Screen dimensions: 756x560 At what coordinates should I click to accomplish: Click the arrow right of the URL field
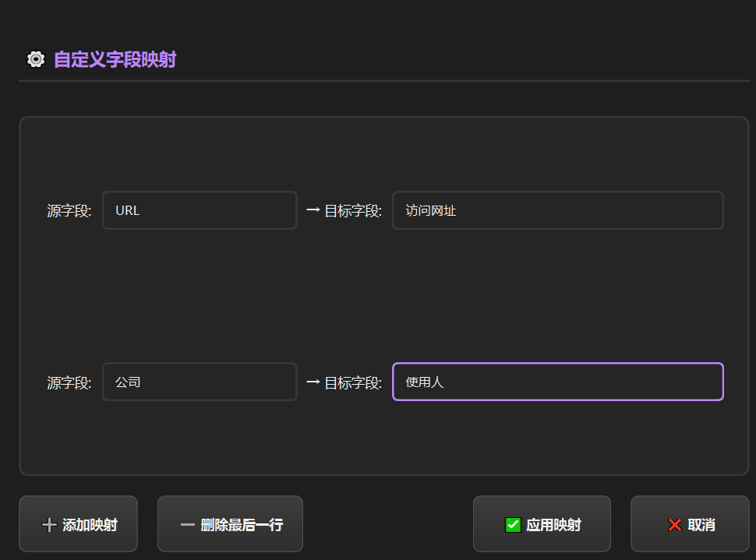(x=313, y=210)
